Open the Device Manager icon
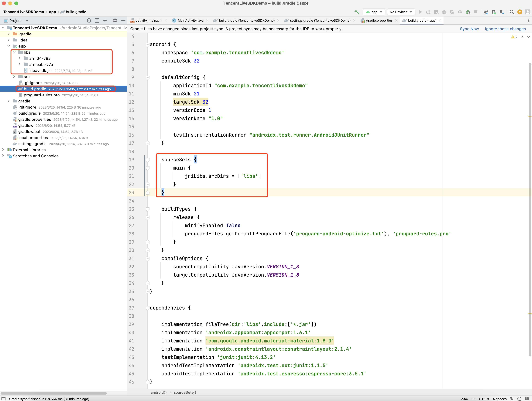 494,12
